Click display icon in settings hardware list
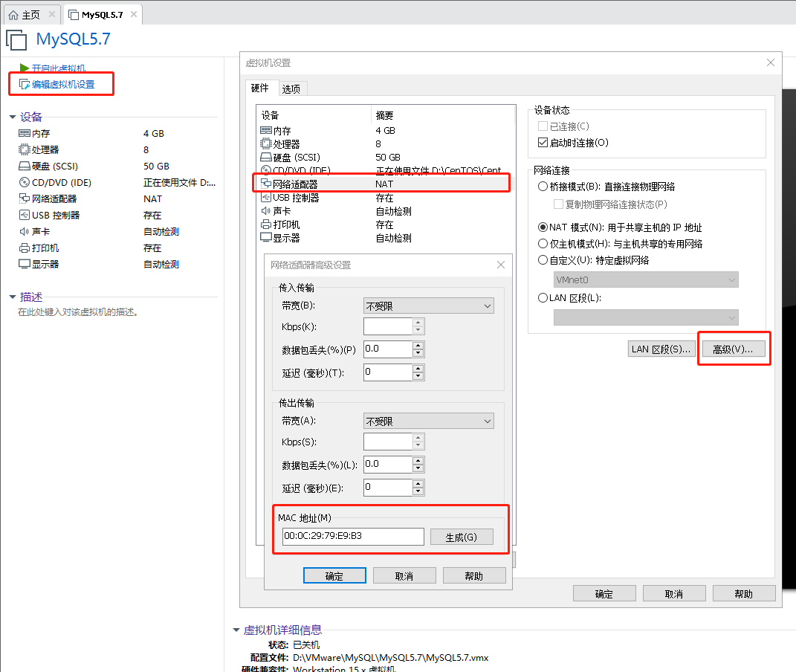 coord(266,238)
